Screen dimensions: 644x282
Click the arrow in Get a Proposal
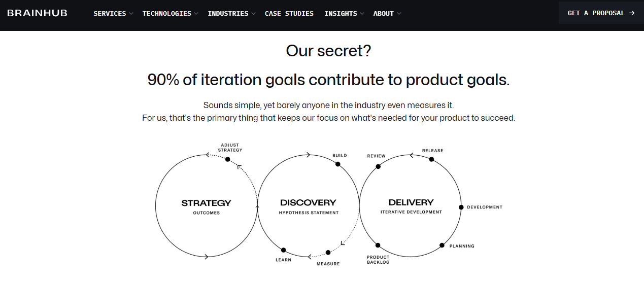(x=632, y=13)
